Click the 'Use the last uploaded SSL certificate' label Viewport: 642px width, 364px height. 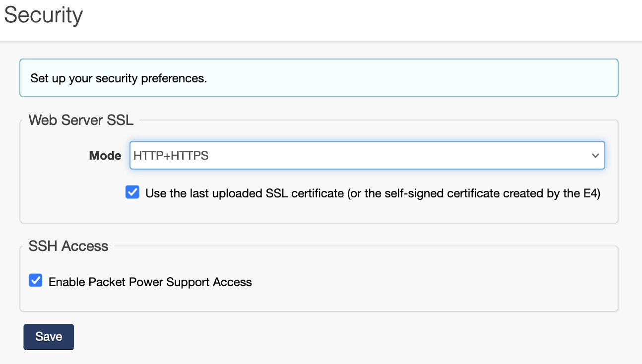243,193
